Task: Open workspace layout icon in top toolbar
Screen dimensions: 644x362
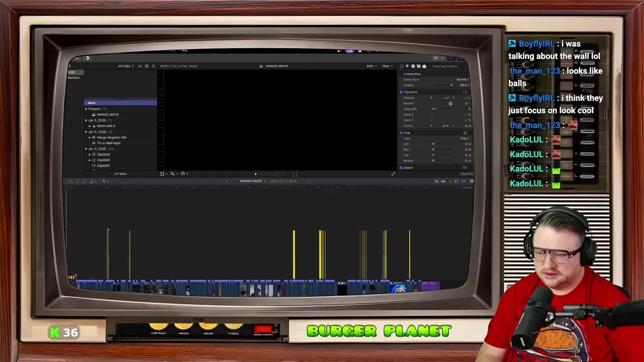Action: pyautogui.click(x=436, y=58)
